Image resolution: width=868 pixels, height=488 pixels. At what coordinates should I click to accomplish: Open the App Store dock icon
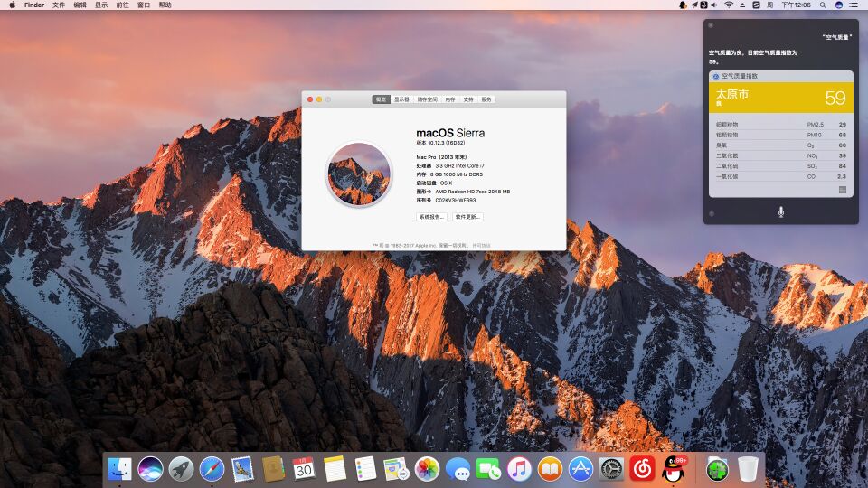[580, 468]
